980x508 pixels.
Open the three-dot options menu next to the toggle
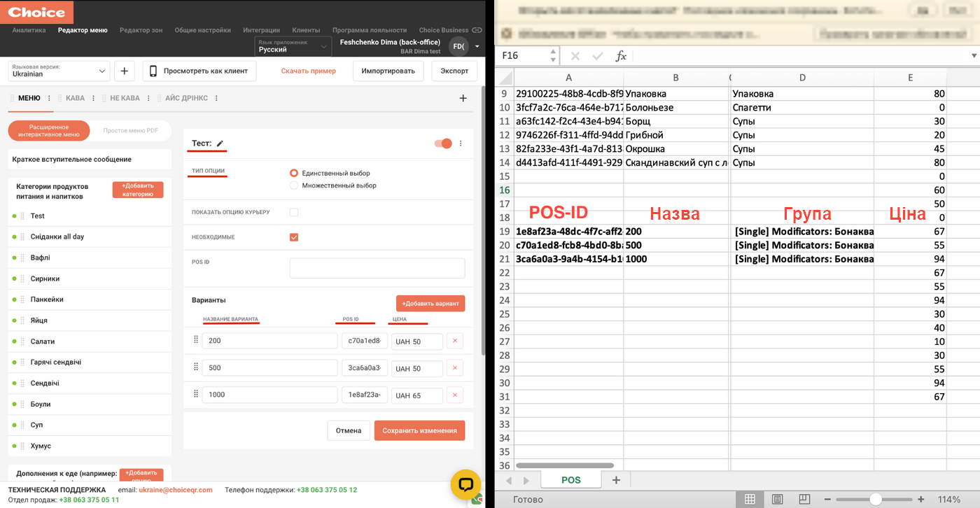click(x=461, y=143)
